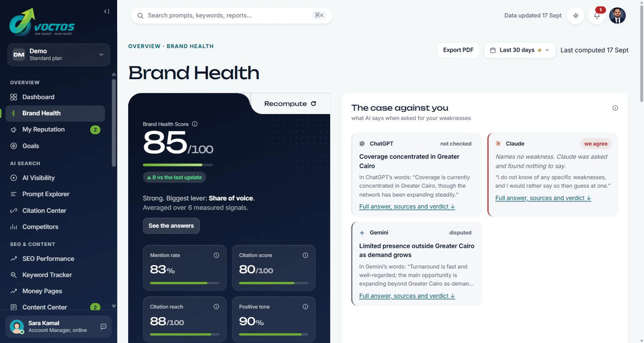The width and height of the screenshot is (644, 343).
Task: Click the My Reputation megaphone icon
Action: [13, 129]
